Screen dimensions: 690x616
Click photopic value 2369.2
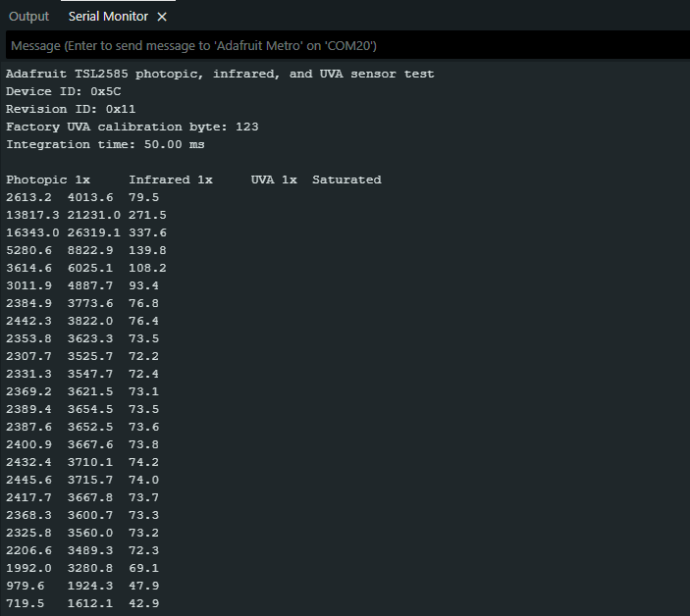pyautogui.click(x=28, y=391)
